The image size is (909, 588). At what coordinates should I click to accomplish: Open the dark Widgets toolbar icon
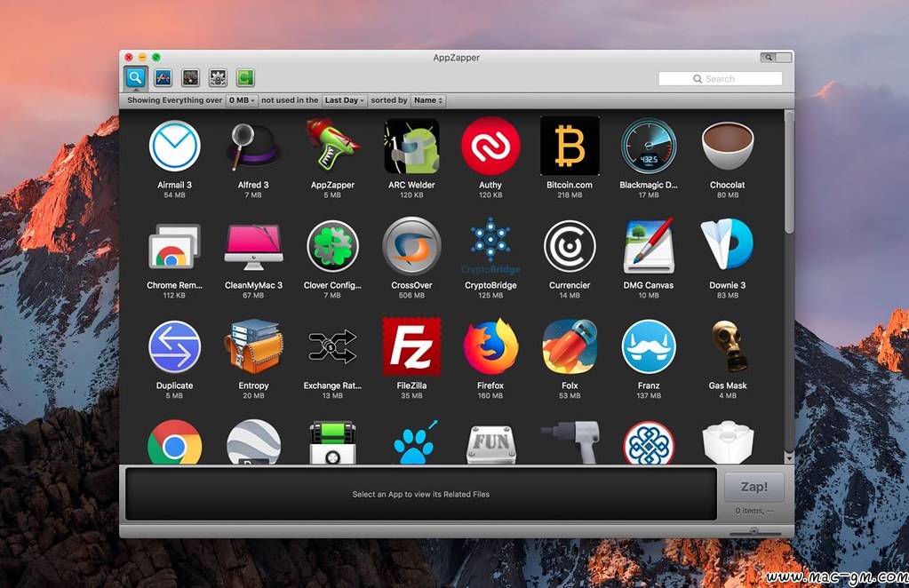click(x=190, y=77)
